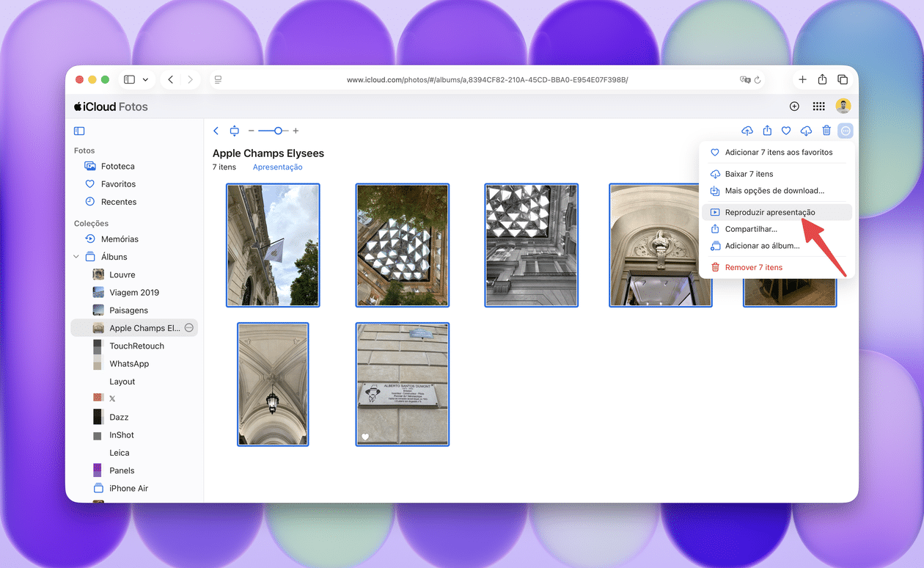Collapse the iCloud Photos sidebar panel icon
924x568 pixels.
[79, 131]
